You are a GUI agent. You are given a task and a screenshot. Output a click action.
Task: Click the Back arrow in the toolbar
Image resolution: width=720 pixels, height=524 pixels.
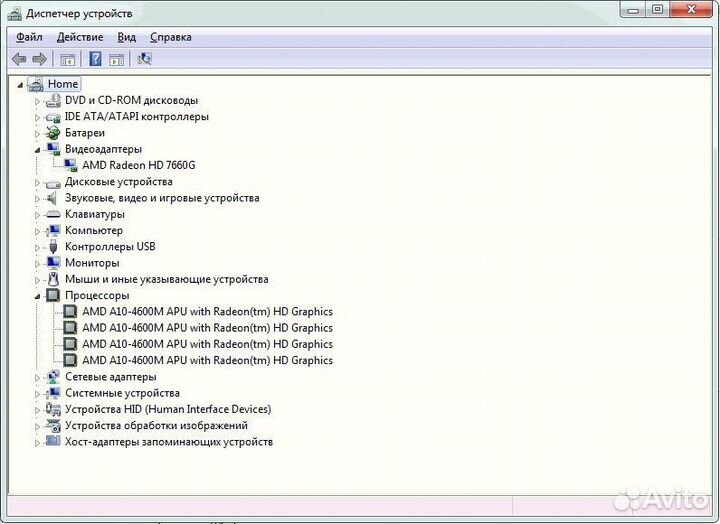(x=19, y=59)
